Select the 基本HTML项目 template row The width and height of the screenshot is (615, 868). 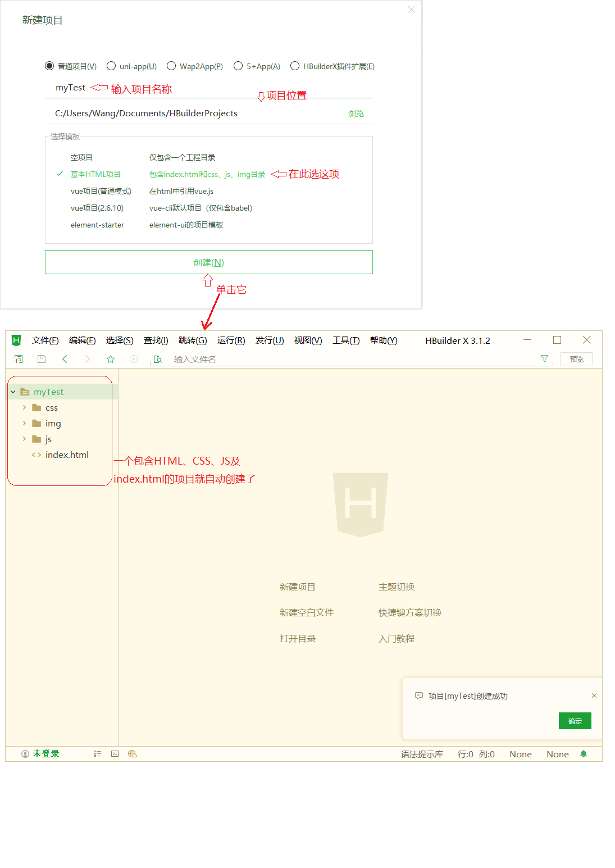209,174
